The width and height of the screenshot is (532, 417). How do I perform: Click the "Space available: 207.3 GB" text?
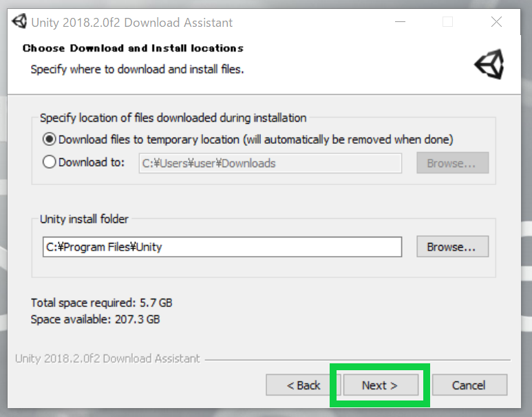95,319
